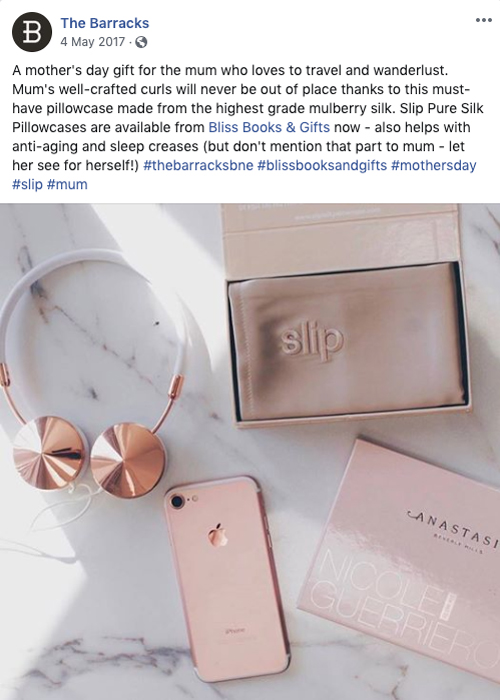Open the 4 May 2017 timestamp link
This screenshot has height=700, width=500.
tap(93, 42)
